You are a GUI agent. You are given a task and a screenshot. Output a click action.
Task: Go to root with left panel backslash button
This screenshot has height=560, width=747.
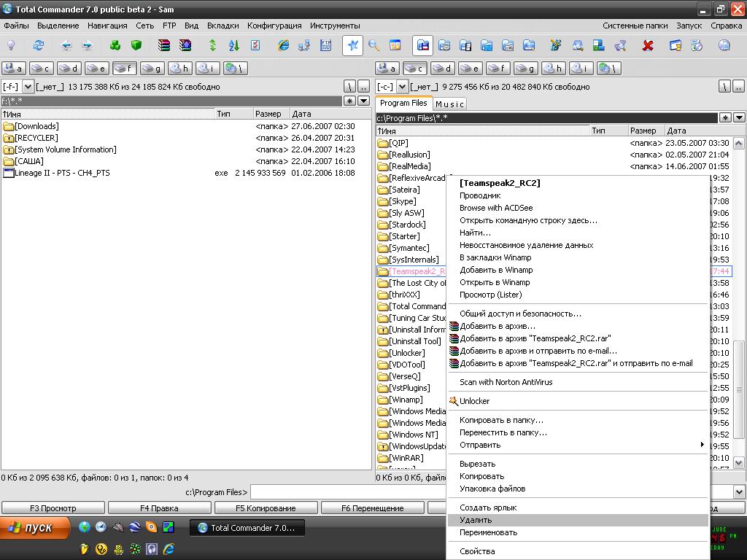(349, 87)
